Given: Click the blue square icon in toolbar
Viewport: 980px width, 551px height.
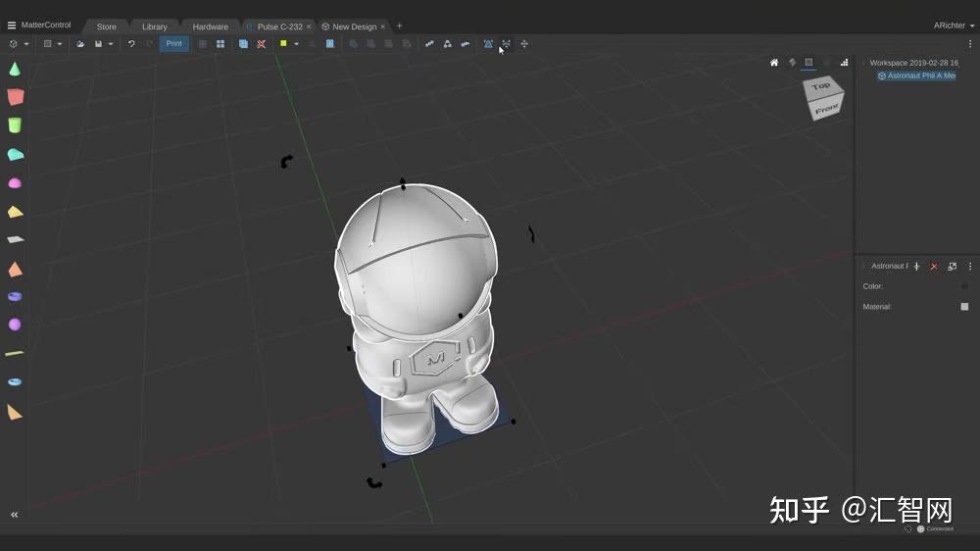Looking at the screenshot, I should coord(330,44).
